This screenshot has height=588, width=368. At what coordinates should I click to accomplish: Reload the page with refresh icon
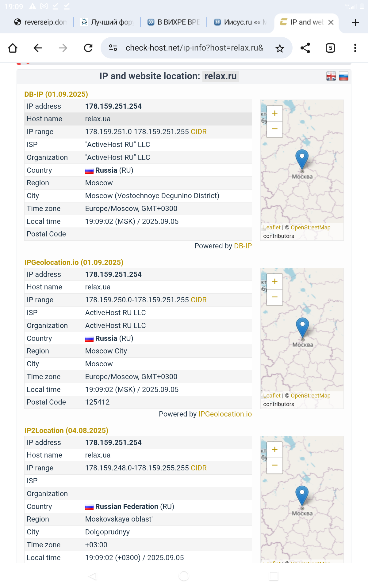click(x=88, y=48)
